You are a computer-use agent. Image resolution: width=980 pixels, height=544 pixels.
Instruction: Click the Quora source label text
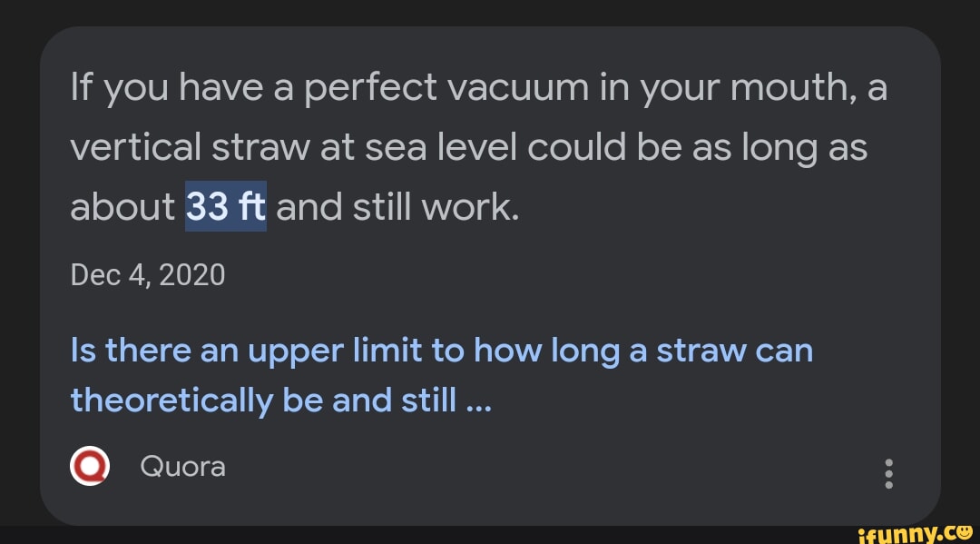pos(182,467)
